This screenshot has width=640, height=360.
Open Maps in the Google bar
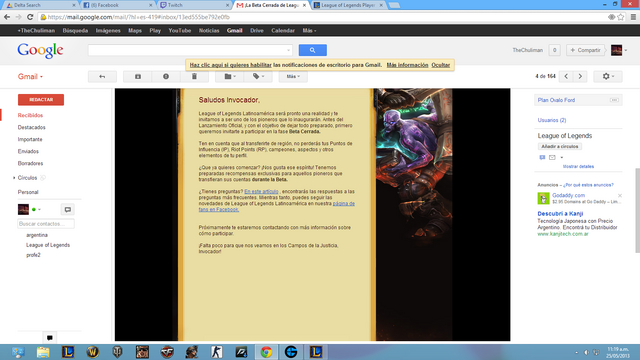click(x=135, y=31)
